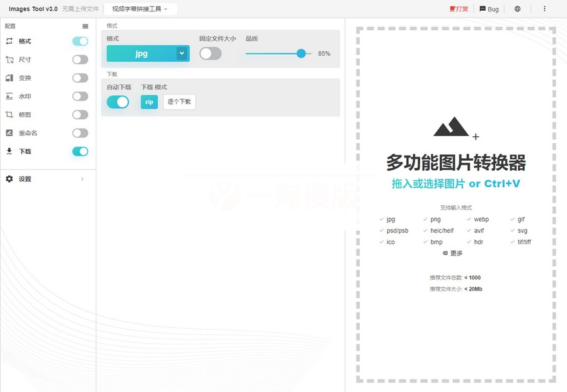Click the hamburger icon atop the config panel
Viewport: 567px width, 392px height.
pyautogui.click(x=86, y=26)
